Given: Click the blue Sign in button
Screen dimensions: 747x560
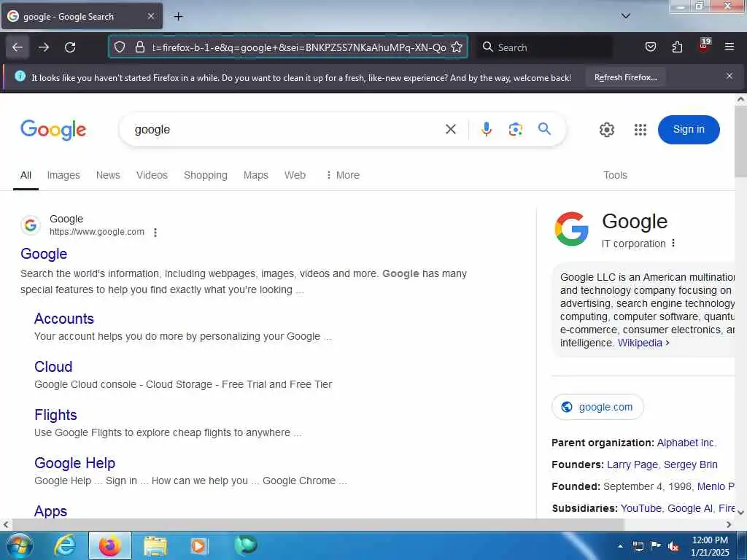Looking at the screenshot, I should point(689,130).
